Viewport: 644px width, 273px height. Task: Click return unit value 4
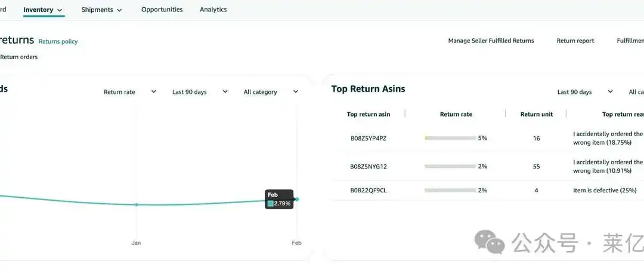(x=537, y=190)
